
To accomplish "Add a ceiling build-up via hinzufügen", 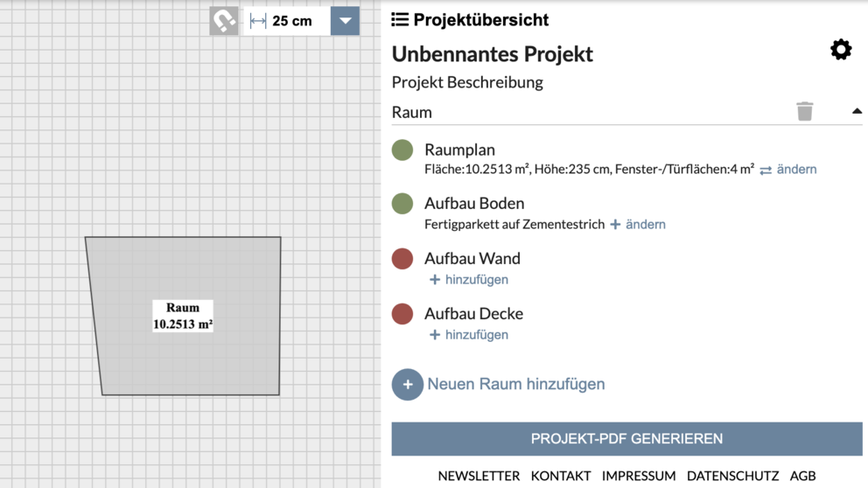I will [x=469, y=335].
